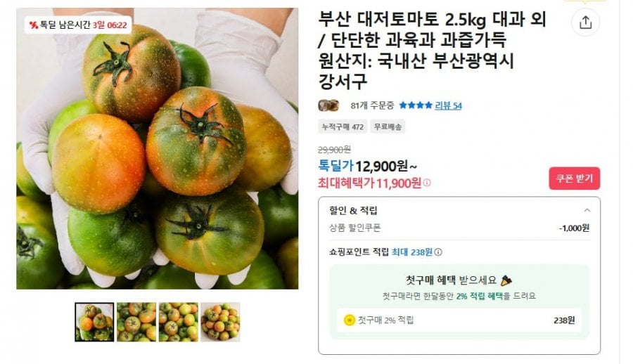The width and height of the screenshot is (633, 364).
Task: Select the first tomato thumbnail
Action: pyautogui.click(x=94, y=322)
